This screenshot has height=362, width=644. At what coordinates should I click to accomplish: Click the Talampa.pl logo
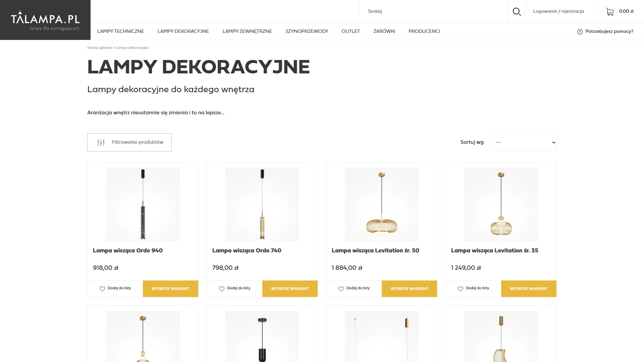(x=45, y=20)
